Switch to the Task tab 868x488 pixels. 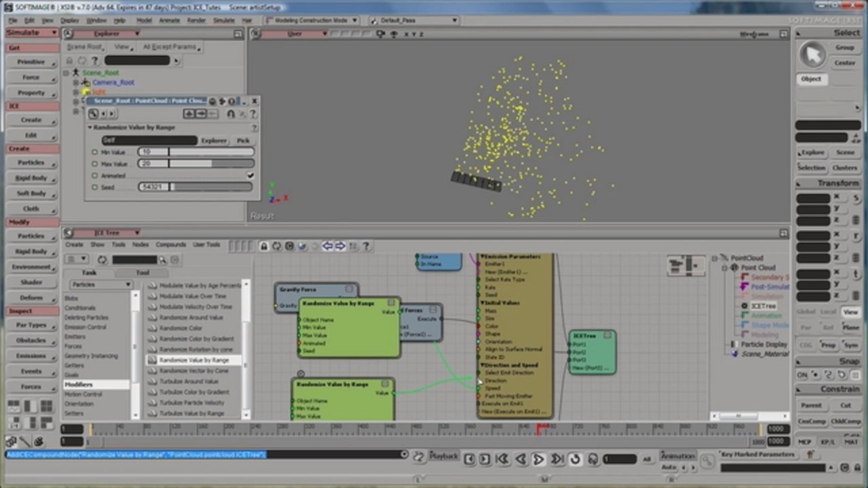coord(89,273)
